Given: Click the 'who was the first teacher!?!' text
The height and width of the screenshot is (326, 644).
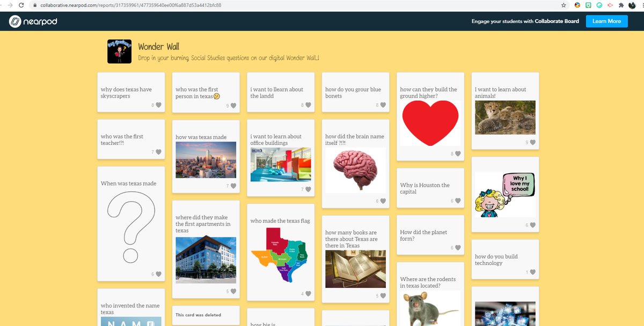Looking at the screenshot, I should [x=122, y=139].
